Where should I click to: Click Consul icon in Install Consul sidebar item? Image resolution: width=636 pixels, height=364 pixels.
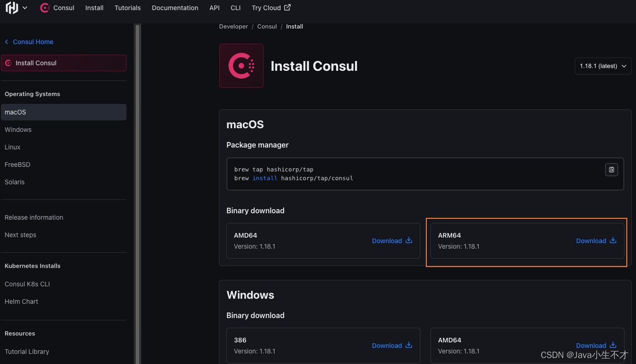8,63
